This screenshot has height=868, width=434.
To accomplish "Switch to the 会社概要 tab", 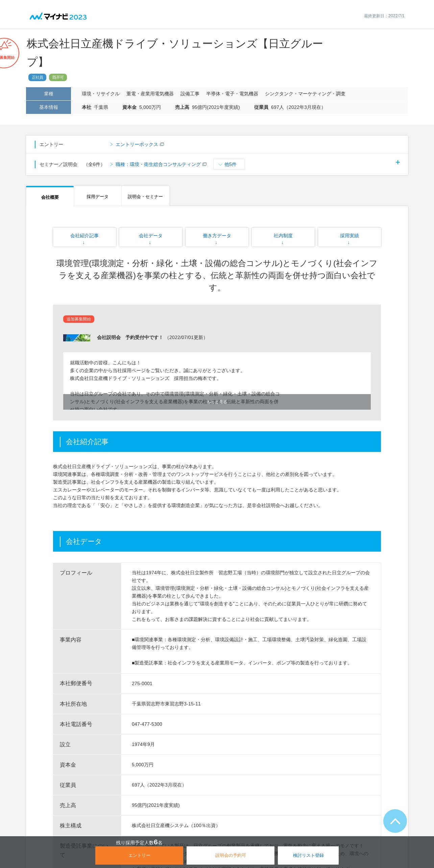I will (x=50, y=197).
